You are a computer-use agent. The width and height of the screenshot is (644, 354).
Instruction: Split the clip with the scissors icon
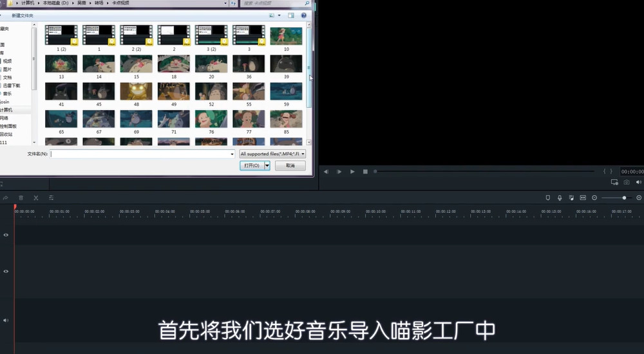pos(35,198)
